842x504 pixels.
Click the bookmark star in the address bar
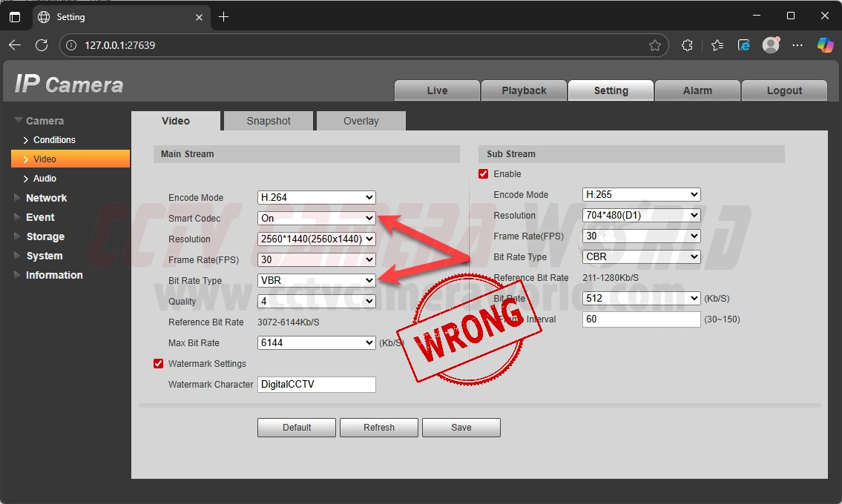[x=654, y=45]
